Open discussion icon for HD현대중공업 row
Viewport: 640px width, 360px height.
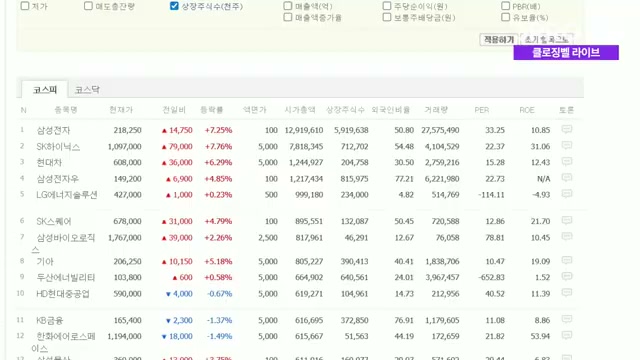(566, 292)
